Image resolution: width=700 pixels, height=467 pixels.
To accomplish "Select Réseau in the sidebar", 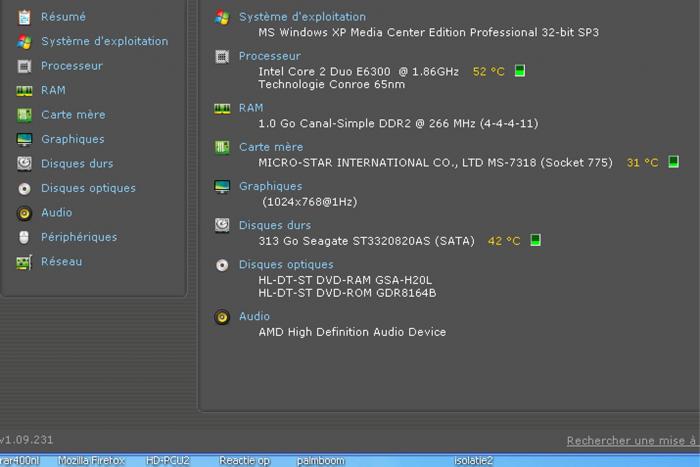I will (62, 262).
